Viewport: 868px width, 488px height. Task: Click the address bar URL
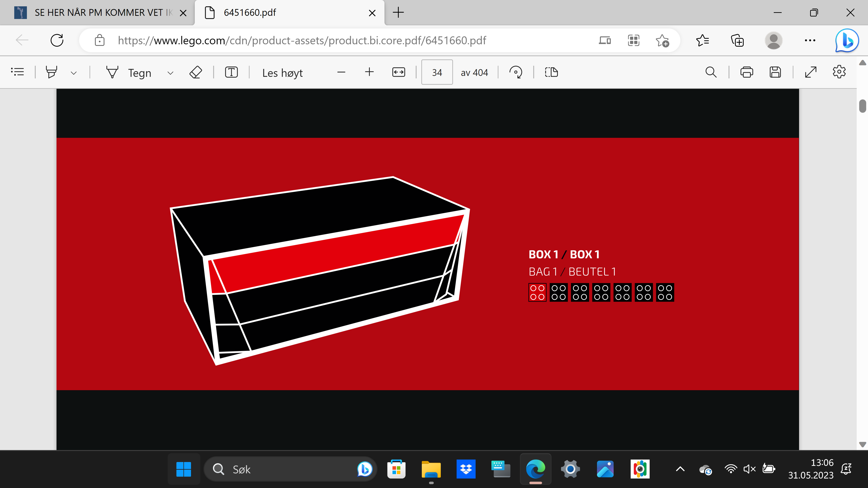(x=302, y=40)
